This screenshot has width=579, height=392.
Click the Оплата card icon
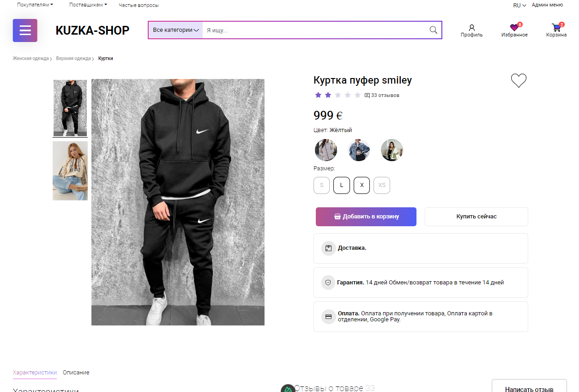click(x=328, y=317)
